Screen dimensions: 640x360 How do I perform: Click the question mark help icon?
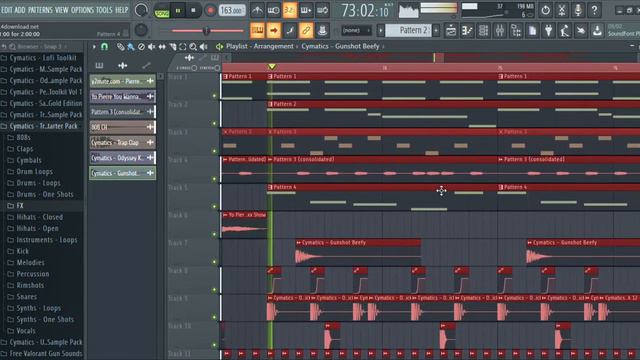click(594, 10)
